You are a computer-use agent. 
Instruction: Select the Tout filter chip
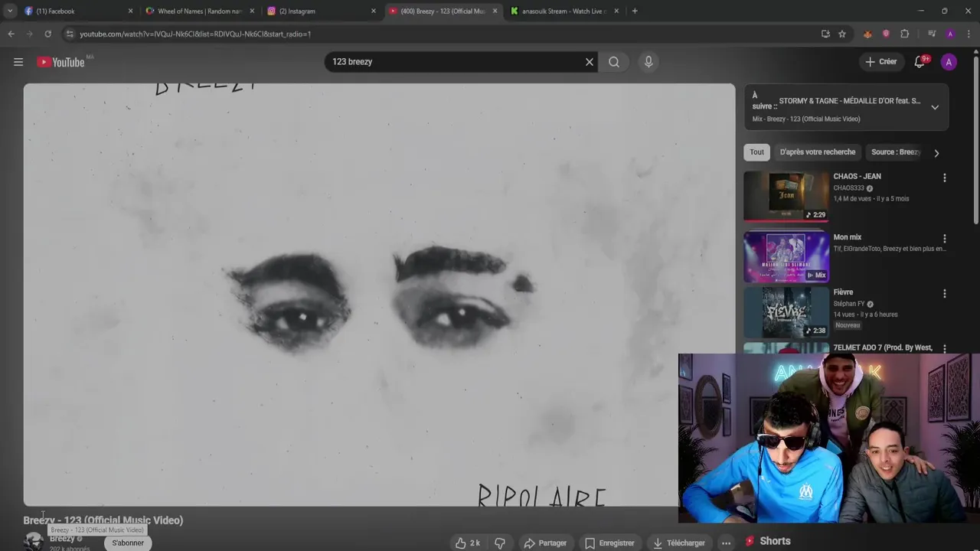tap(756, 152)
